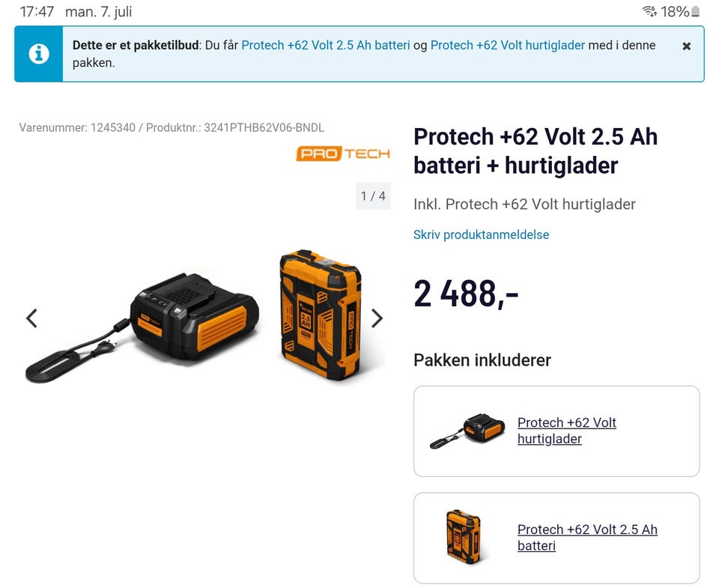Tap the 17:47 clock in status bar
The image size is (719, 588).
[x=37, y=11]
